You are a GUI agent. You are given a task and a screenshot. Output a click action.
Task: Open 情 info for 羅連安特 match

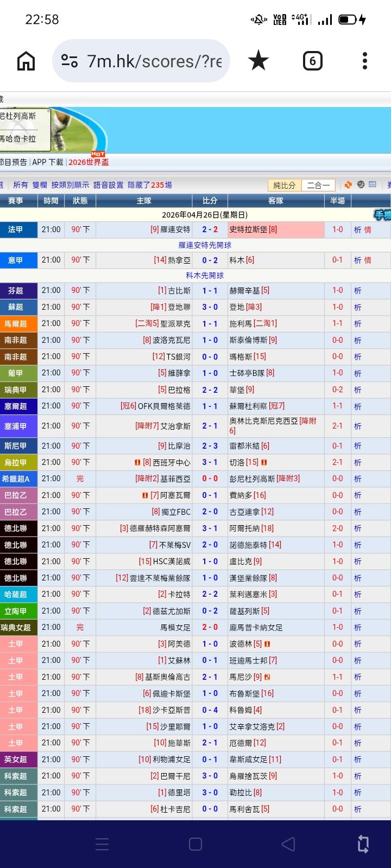coord(368,230)
